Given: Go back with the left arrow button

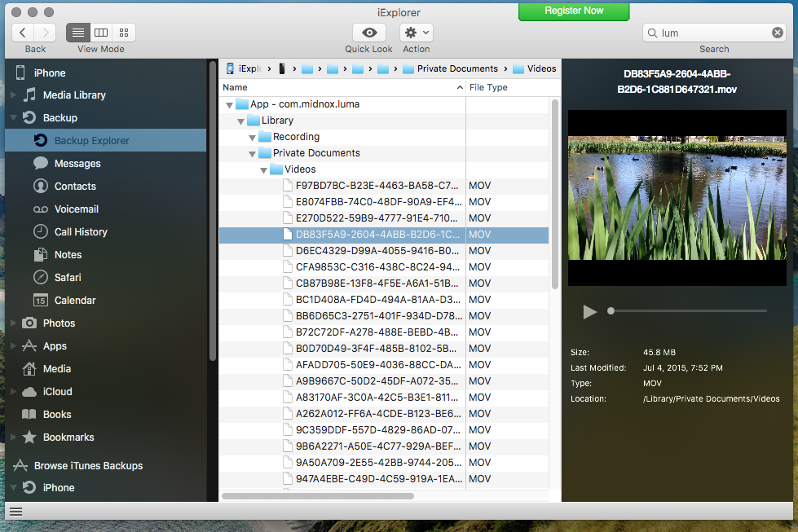Looking at the screenshot, I should (x=23, y=33).
